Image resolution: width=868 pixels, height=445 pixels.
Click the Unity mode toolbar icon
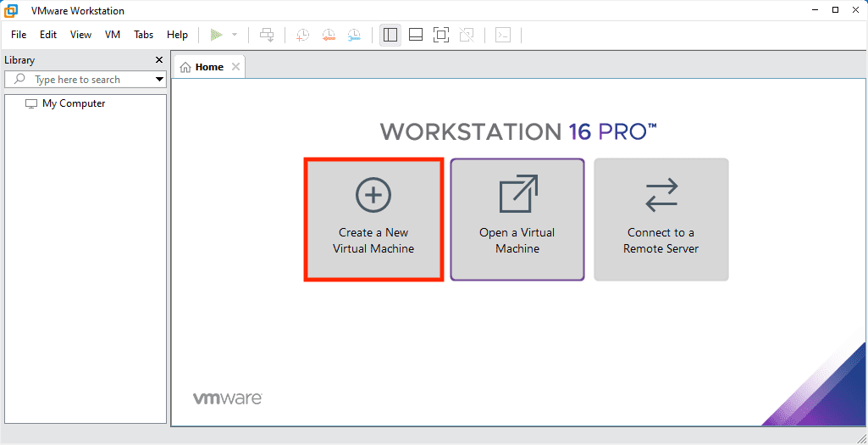pyautogui.click(x=467, y=35)
